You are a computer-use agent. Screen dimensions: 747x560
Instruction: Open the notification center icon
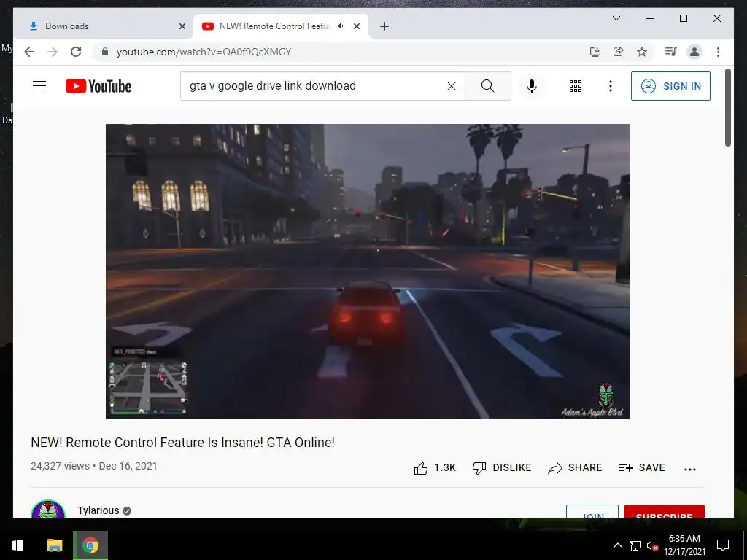pos(723,545)
